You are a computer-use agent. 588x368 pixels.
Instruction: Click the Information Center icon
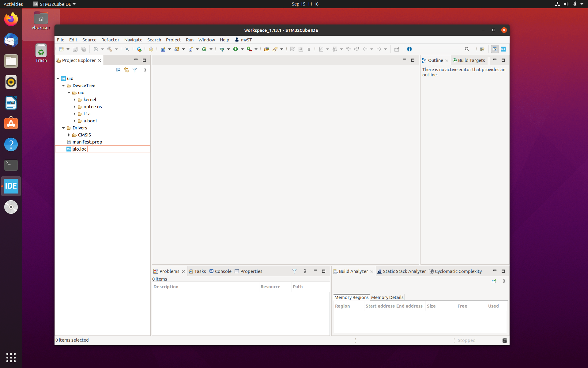pos(409,49)
